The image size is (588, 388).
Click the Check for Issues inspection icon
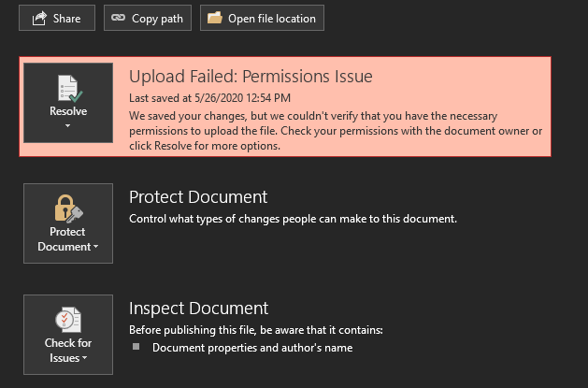[x=67, y=319]
